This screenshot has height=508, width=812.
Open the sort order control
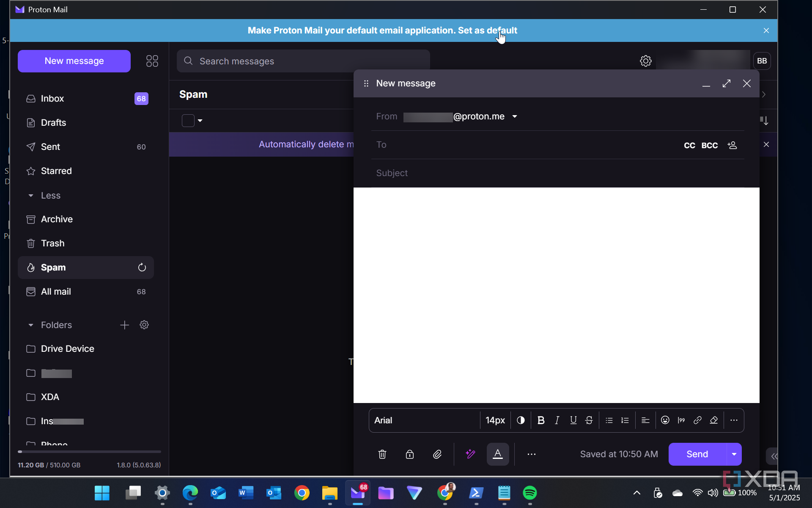pos(764,121)
